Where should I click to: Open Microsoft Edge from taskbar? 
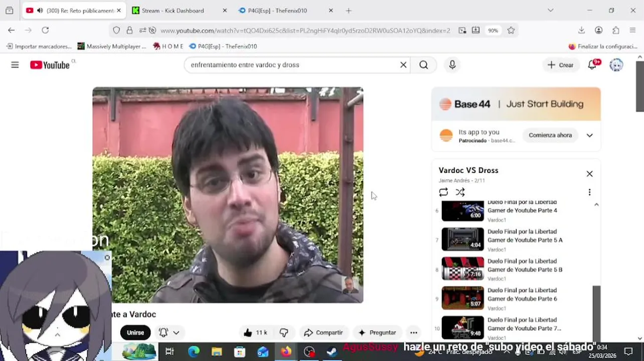[x=194, y=351]
